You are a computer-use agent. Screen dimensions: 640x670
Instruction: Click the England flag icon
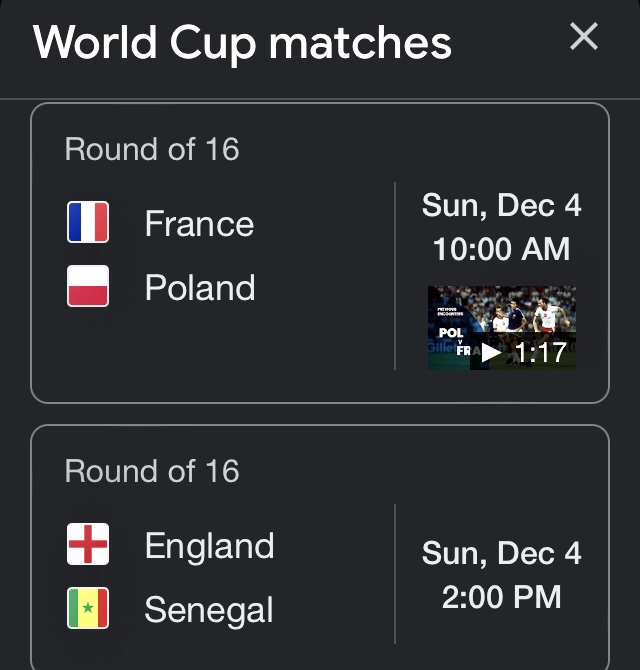click(88, 545)
